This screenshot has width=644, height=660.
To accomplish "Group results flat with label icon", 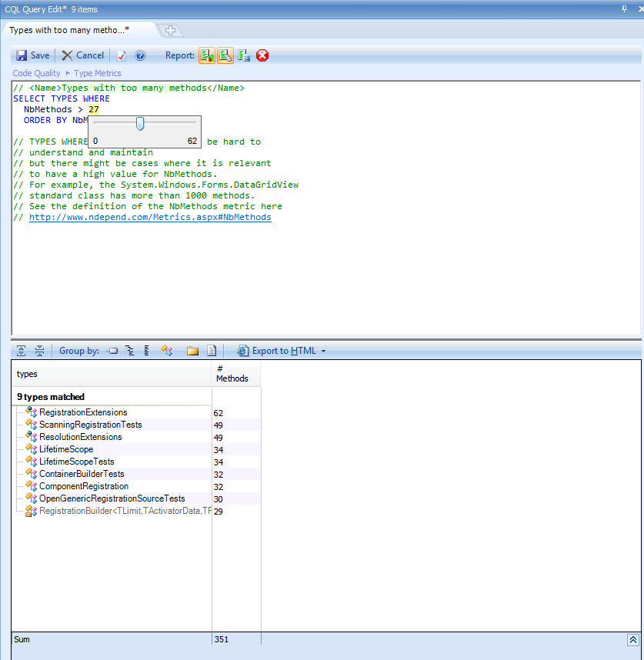I will [112, 351].
